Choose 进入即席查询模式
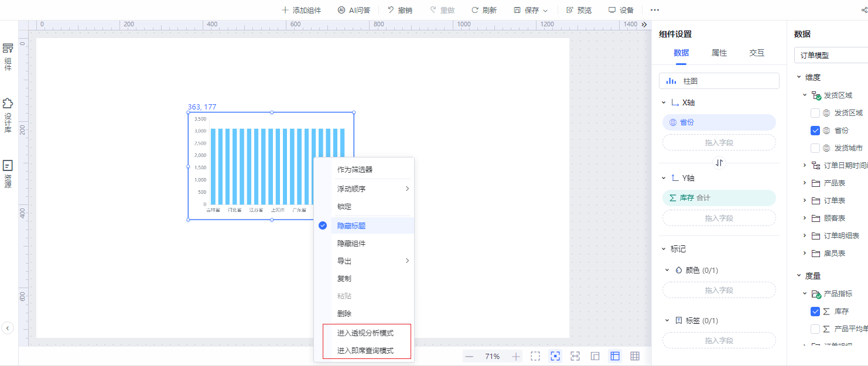This screenshot has width=868, height=366. coord(365,351)
